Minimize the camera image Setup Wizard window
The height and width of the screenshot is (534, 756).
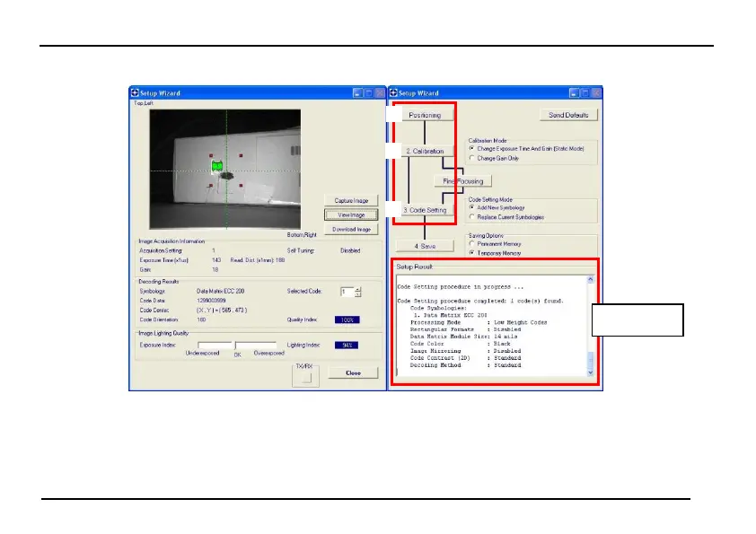(357, 93)
